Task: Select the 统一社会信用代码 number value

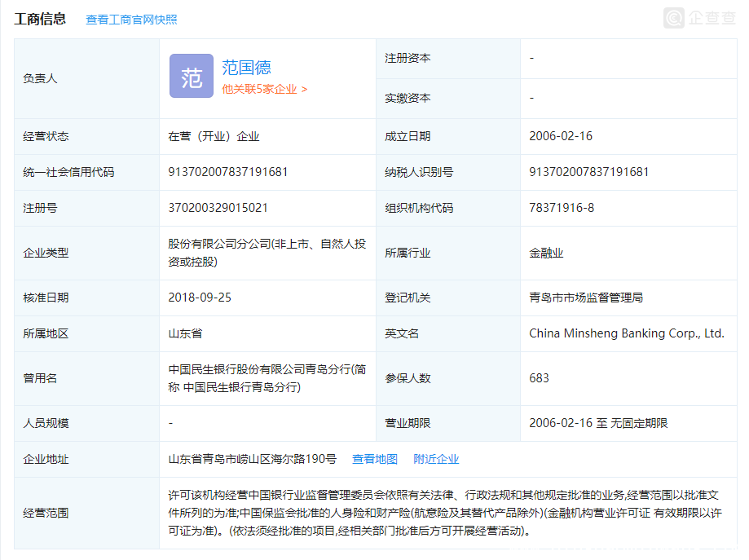Action: click(228, 172)
